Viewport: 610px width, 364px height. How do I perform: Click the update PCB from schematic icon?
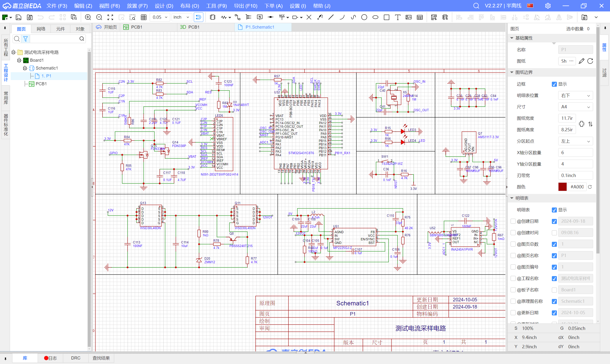point(434,17)
